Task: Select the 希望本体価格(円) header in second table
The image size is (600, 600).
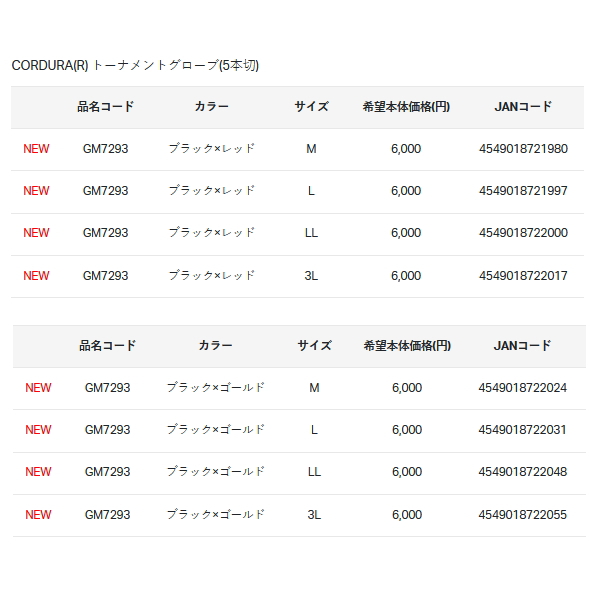Action: point(407,346)
